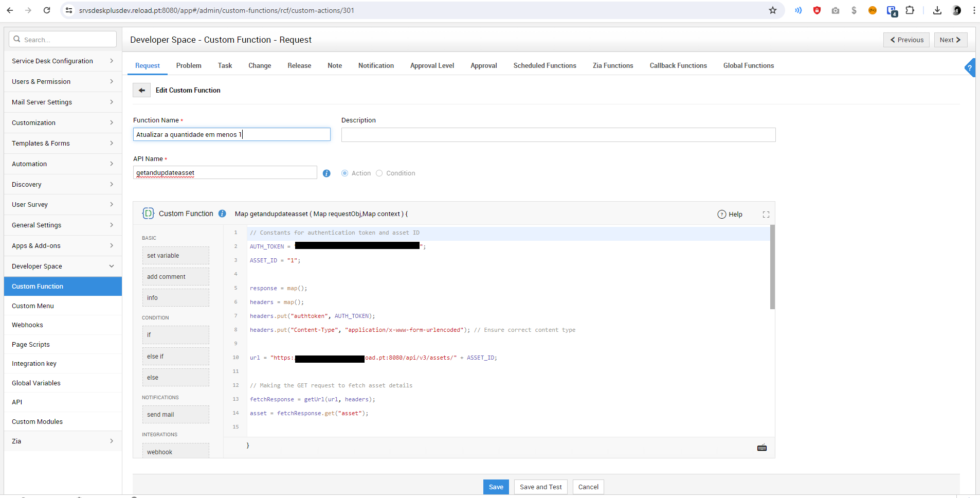The image size is (980, 498).
Task: Expand the Customization section
Action: 63,122
